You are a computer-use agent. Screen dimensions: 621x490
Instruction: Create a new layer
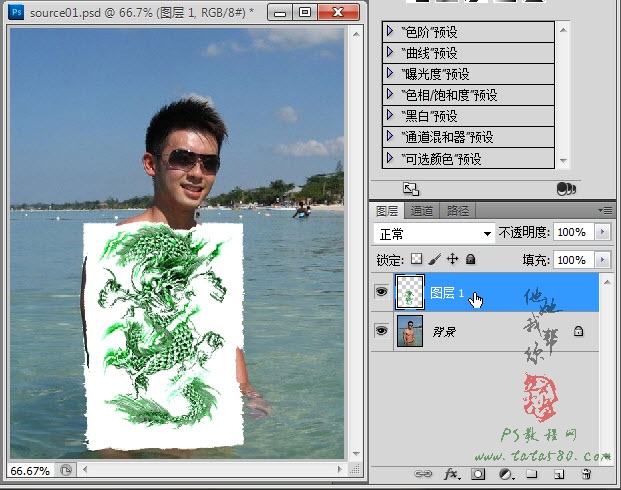coord(559,474)
